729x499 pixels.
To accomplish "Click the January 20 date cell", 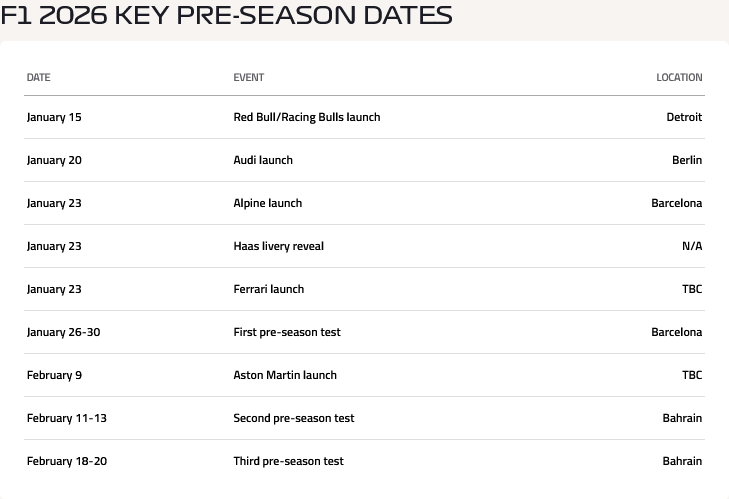I will (x=54, y=160).
